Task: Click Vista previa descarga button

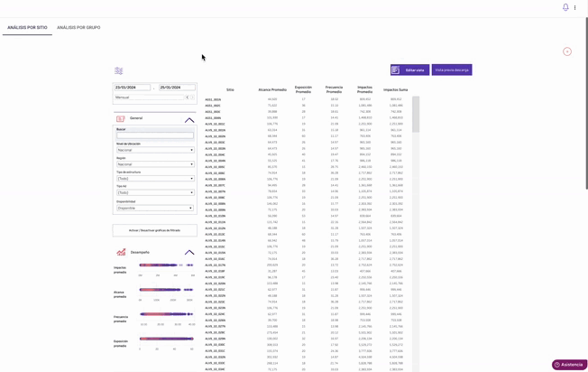Action: 452,70
